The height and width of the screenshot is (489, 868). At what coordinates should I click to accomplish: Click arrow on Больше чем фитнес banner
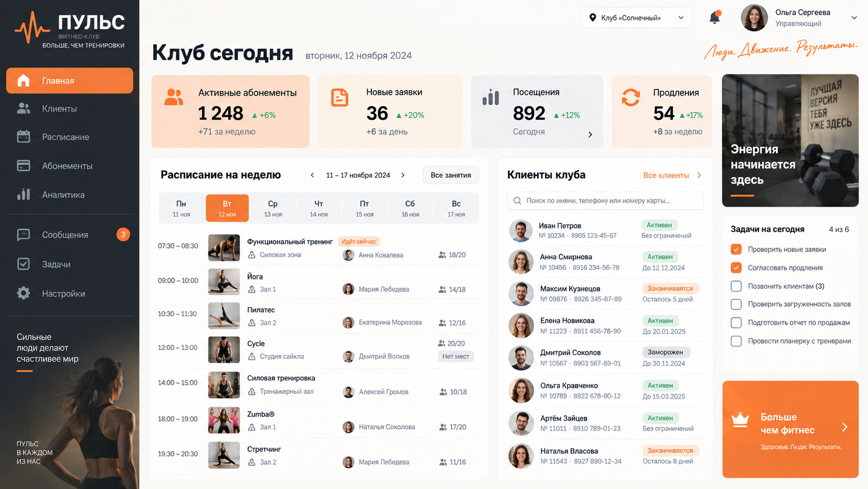pos(845,427)
